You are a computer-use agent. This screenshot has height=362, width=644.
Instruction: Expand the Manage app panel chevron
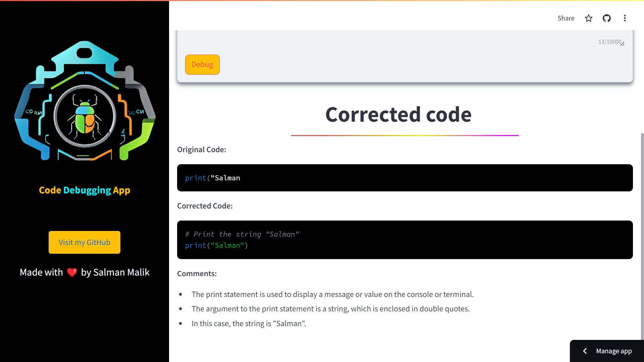click(x=585, y=351)
